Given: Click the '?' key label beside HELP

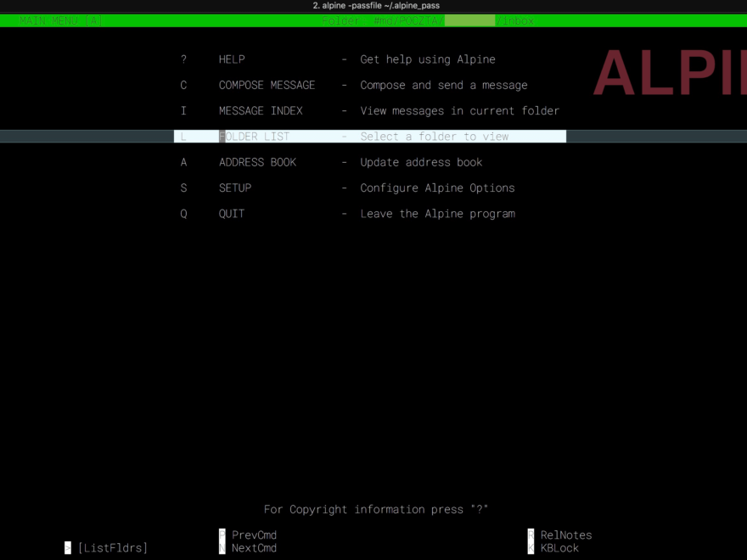Looking at the screenshot, I should pos(183,59).
